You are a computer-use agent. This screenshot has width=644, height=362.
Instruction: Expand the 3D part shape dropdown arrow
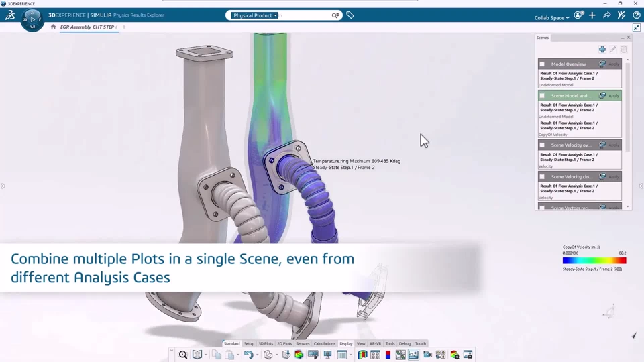(276, 355)
